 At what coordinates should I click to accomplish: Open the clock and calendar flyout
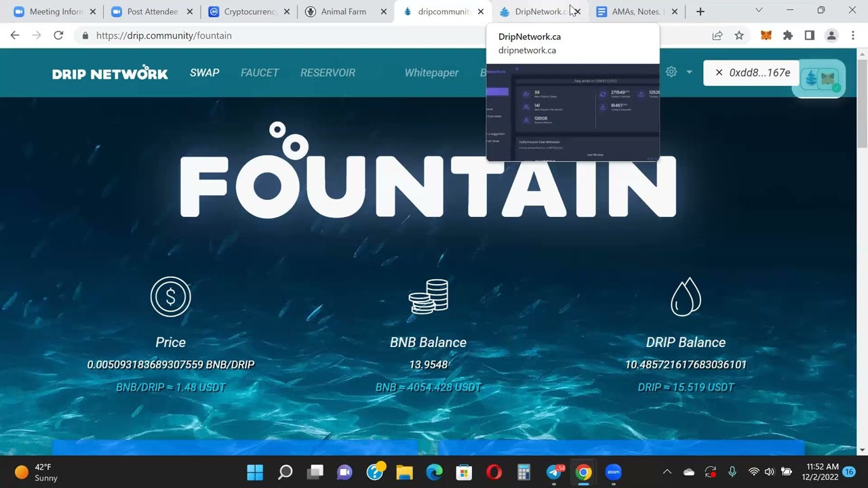point(821,472)
